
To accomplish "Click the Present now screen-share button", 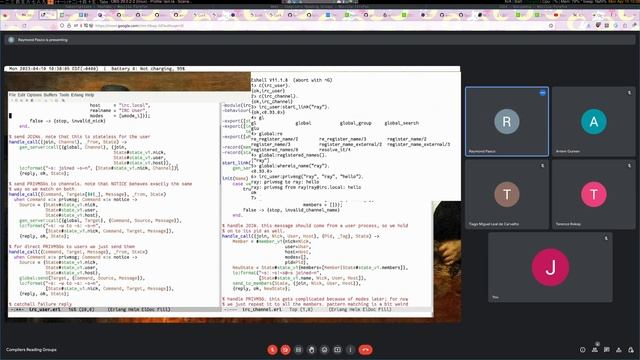I will coord(337,350).
